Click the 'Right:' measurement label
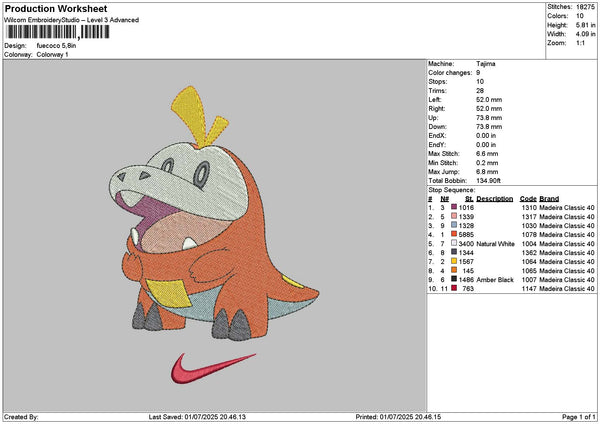The width and height of the screenshot is (600, 424). tap(437, 109)
